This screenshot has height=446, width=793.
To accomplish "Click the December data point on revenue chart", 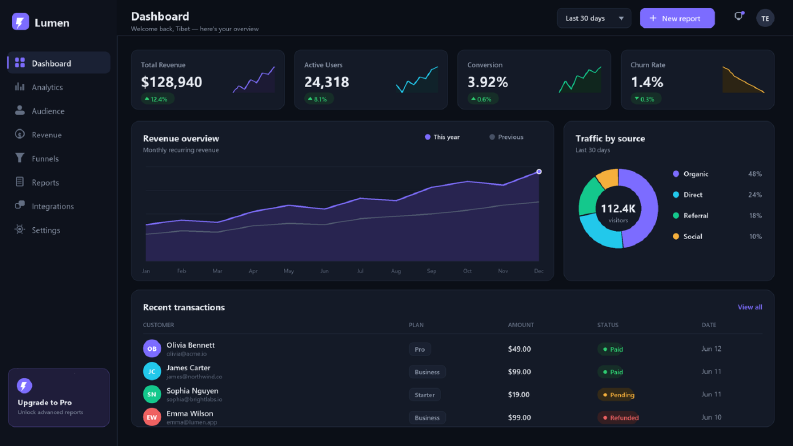I will (x=539, y=171).
